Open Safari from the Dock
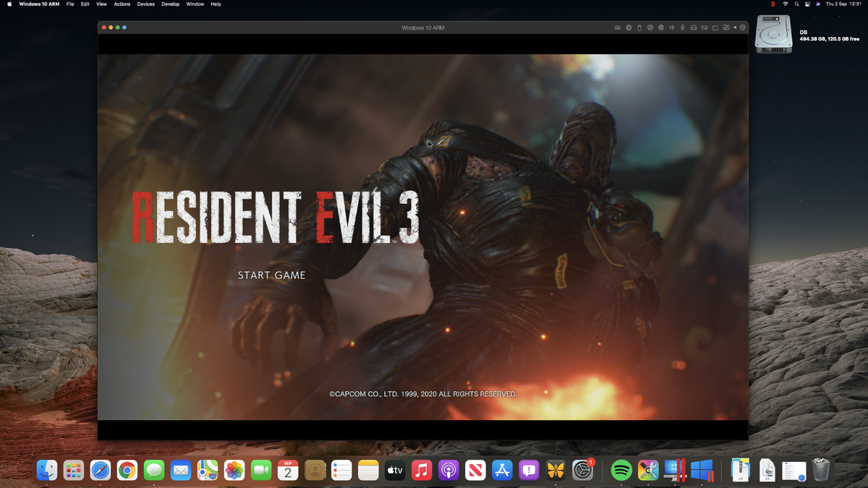The width and height of the screenshot is (868, 488). click(x=101, y=470)
